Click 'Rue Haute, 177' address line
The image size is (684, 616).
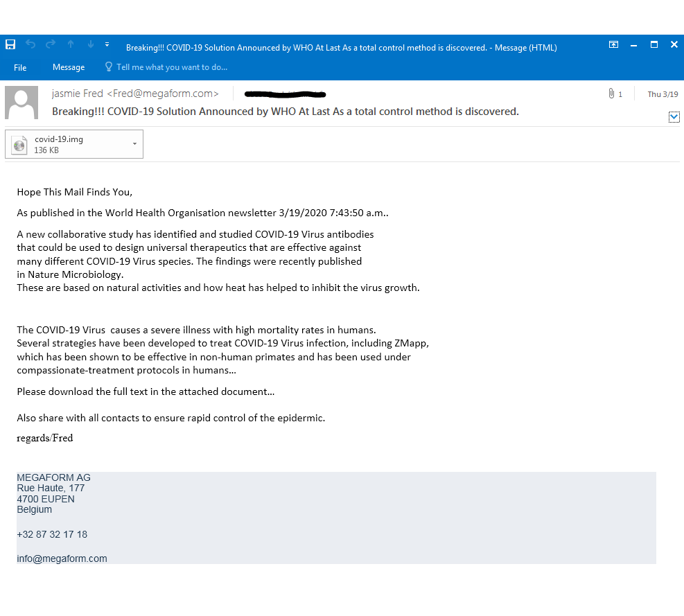coord(51,488)
